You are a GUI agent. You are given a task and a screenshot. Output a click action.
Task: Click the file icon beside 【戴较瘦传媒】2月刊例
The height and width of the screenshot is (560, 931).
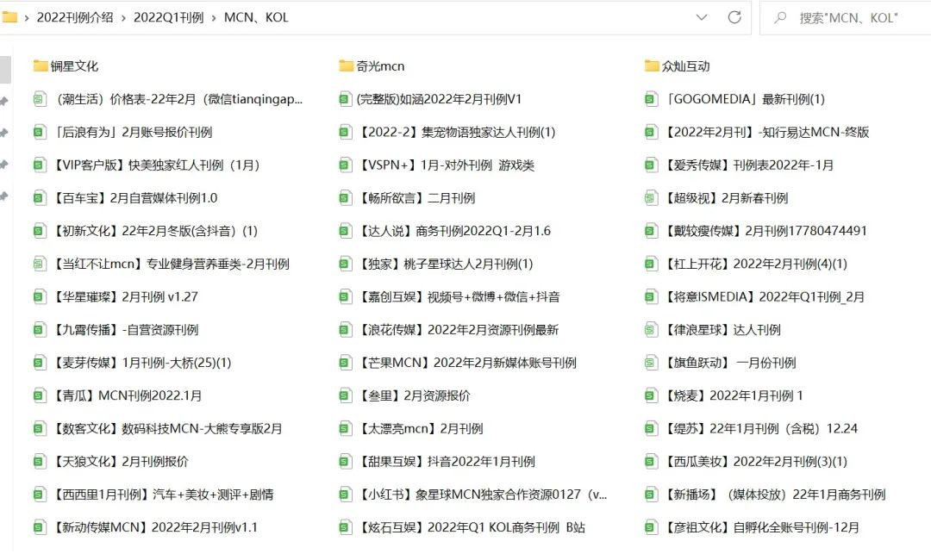(x=652, y=231)
